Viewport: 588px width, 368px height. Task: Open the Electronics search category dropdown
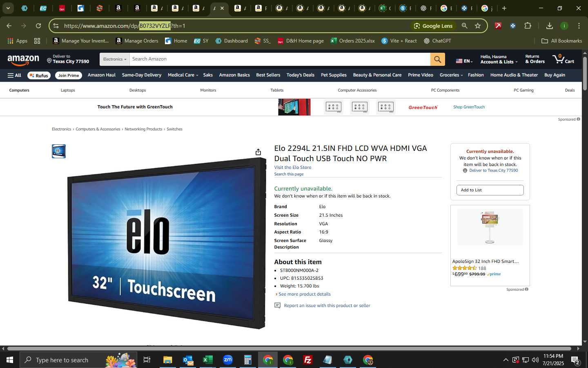click(114, 59)
